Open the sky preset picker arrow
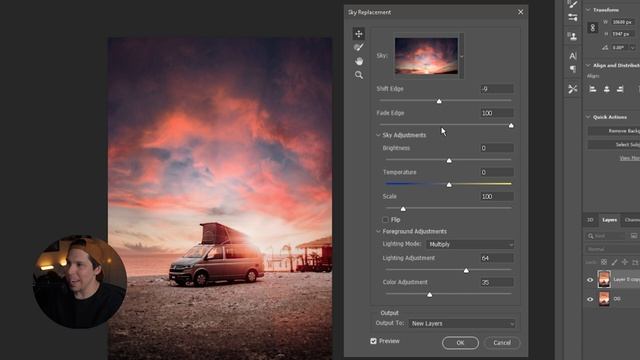 [462, 56]
